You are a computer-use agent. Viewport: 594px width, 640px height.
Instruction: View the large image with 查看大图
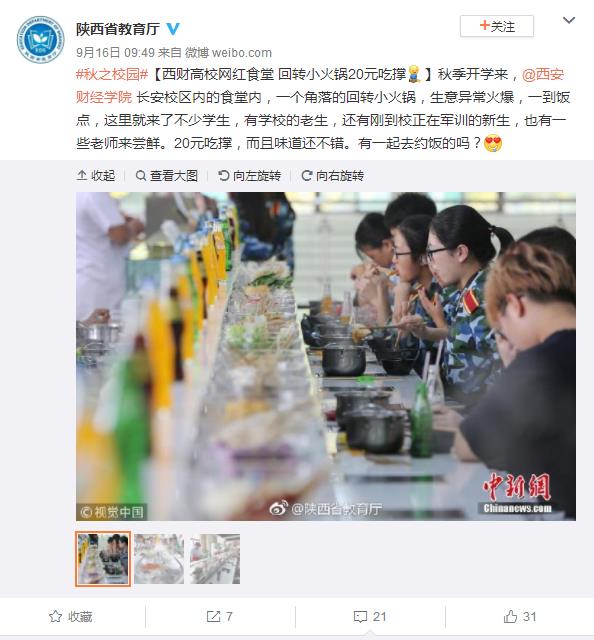tap(167, 176)
